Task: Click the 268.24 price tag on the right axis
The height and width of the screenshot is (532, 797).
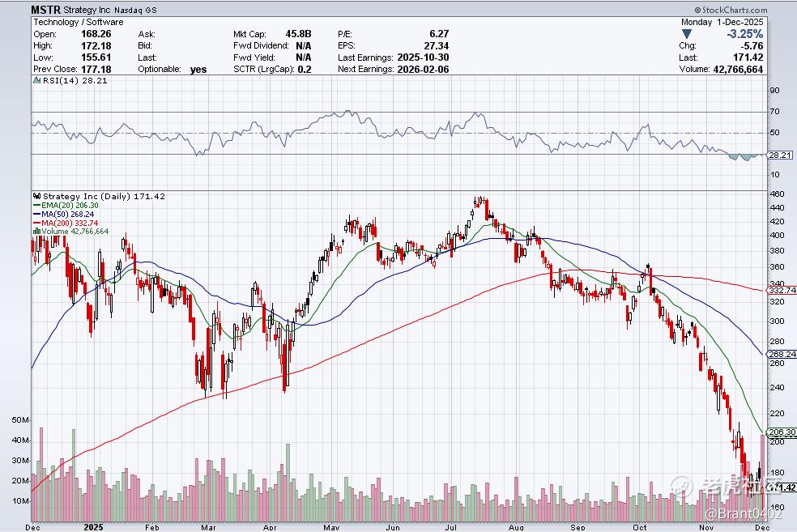Action: tap(782, 354)
